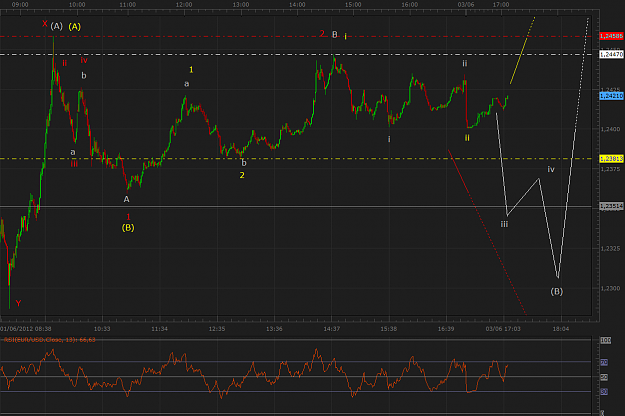Viewport: 625px width, 416px height.
Task: Select the white capital A wave label
Action: [x=126, y=199]
